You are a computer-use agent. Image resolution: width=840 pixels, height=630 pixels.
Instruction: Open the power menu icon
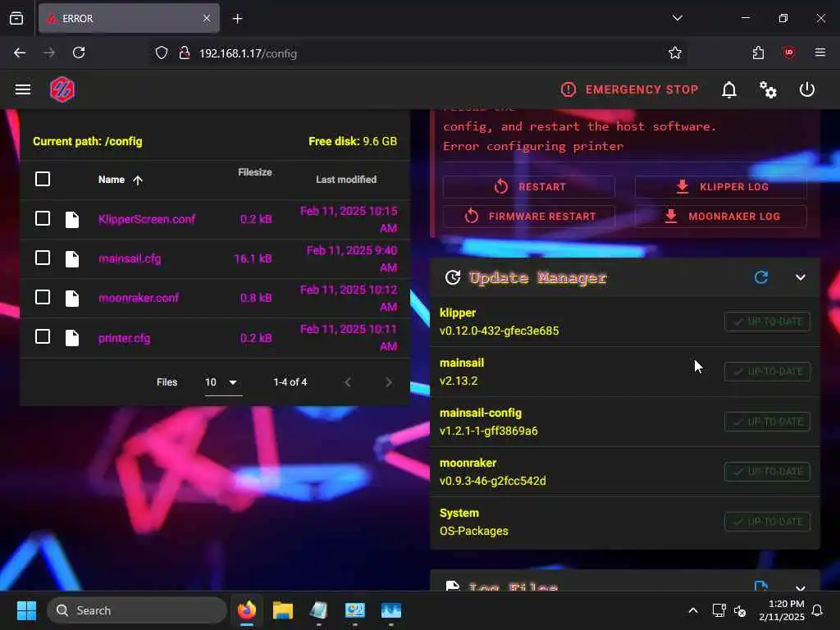coord(807,89)
